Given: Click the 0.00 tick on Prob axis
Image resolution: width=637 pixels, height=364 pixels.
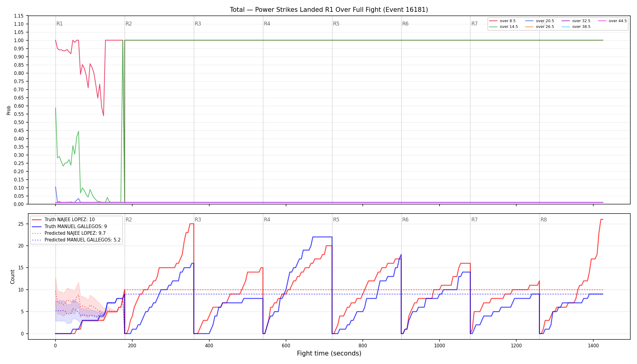Looking at the screenshot, I should point(19,204).
